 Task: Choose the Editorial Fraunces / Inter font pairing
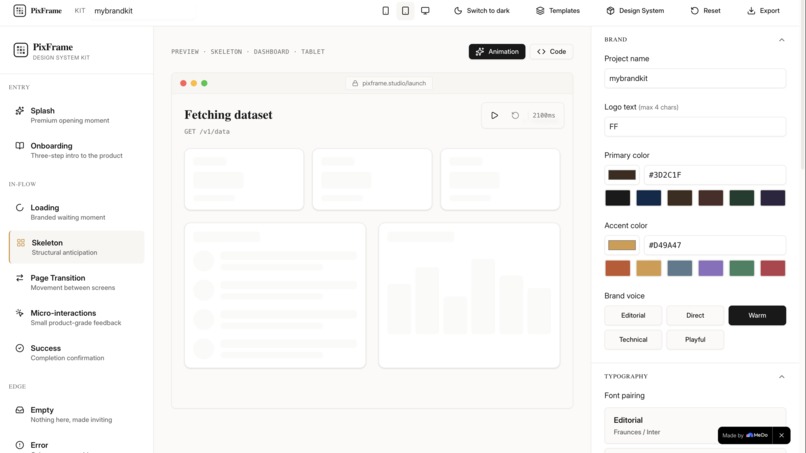[x=695, y=426]
